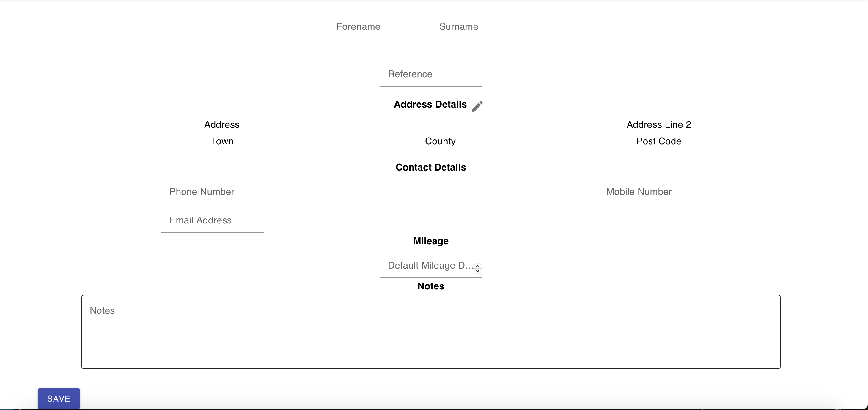Click the Default Mileage field
The height and width of the screenshot is (410, 868).
pos(431,266)
